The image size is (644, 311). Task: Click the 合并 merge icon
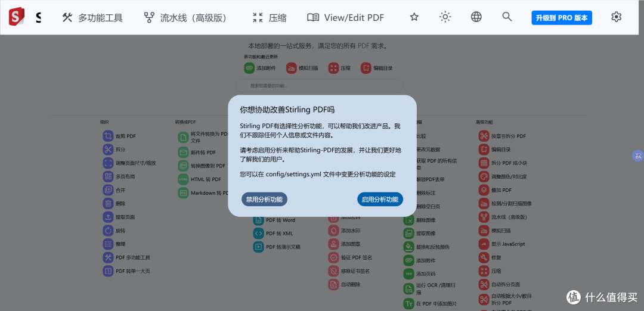tap(108, 191)
